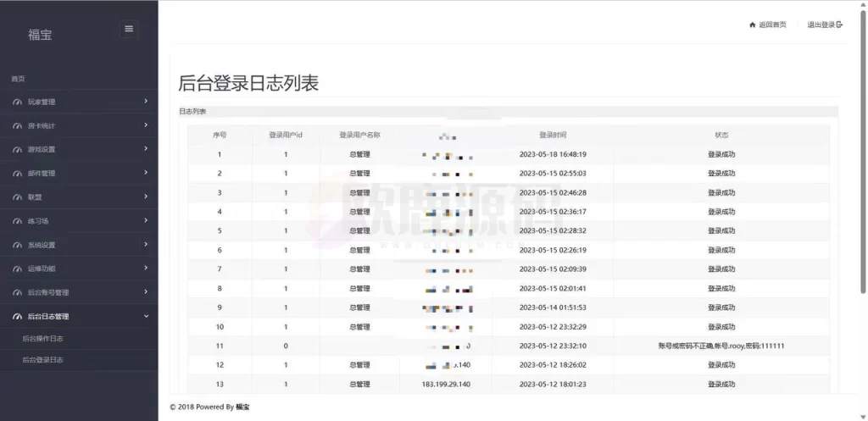The height and width of the screenshot is (421, 868).
Task: Open the 游戏设置 menu label
Action: click(x=42, y=149)
